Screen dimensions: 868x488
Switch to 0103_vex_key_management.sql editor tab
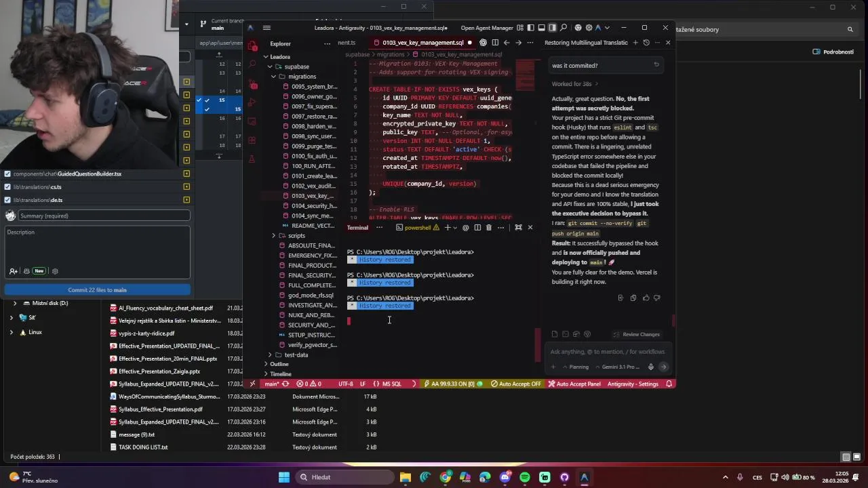(422, 43)
